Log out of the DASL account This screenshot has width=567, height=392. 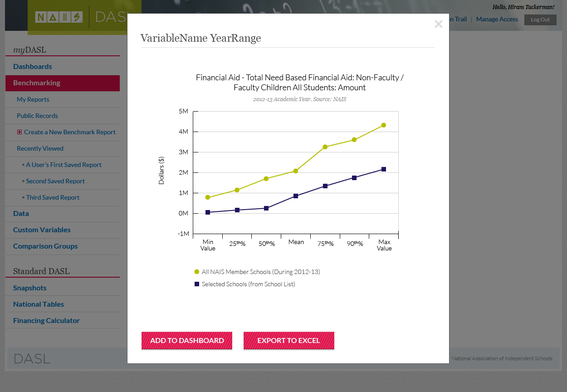(x=540, y=20)
